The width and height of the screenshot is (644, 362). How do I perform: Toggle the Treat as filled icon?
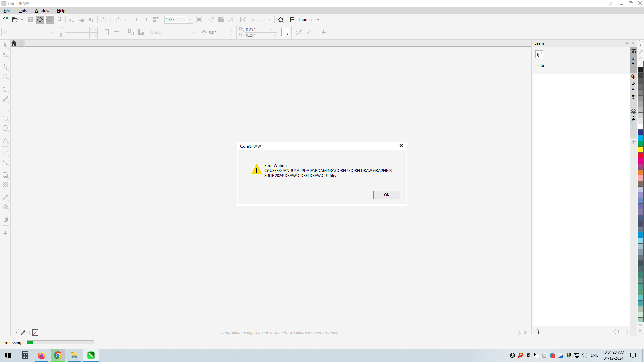coord(285,32)
